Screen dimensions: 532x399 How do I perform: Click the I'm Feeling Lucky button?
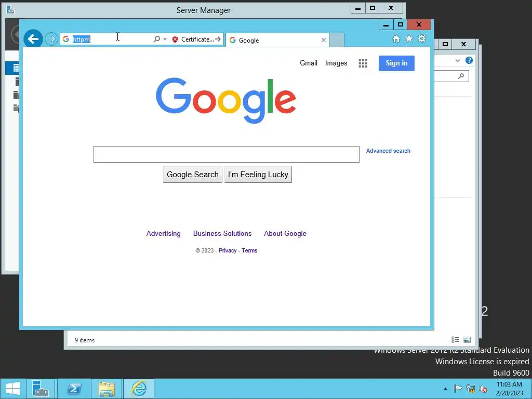point(258,175)
